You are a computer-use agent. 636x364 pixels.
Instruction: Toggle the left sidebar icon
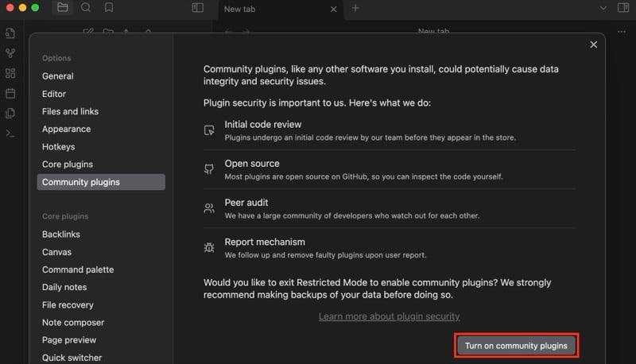click(197, 8)
